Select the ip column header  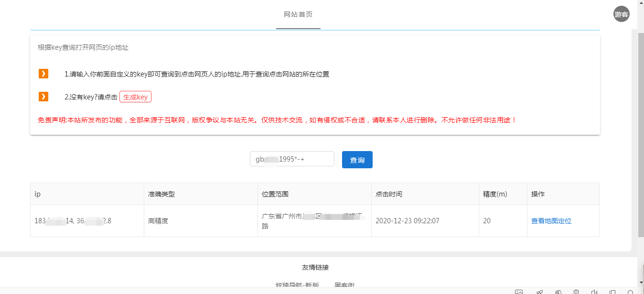87,194
